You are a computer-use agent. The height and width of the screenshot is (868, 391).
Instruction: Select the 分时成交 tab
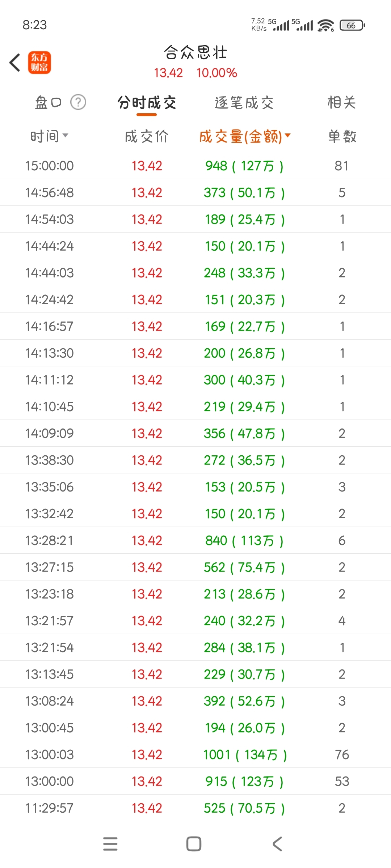click(147, 103)
